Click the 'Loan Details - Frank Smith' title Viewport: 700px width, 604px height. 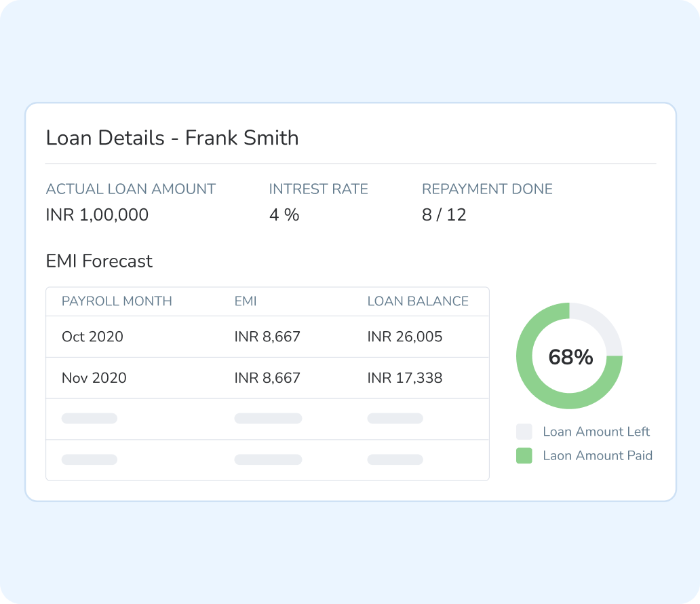click(x=172, y=138)
